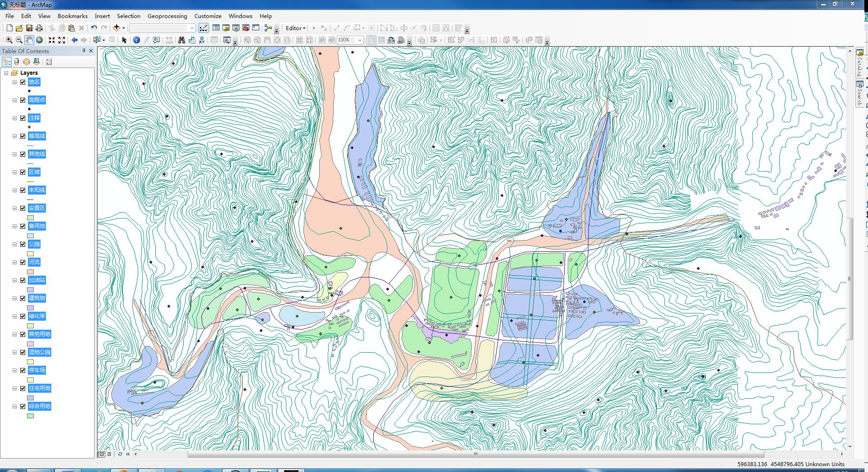Screen dimensions: 868x472
Task: Go back to previous extent
Action: click(74, 40)
